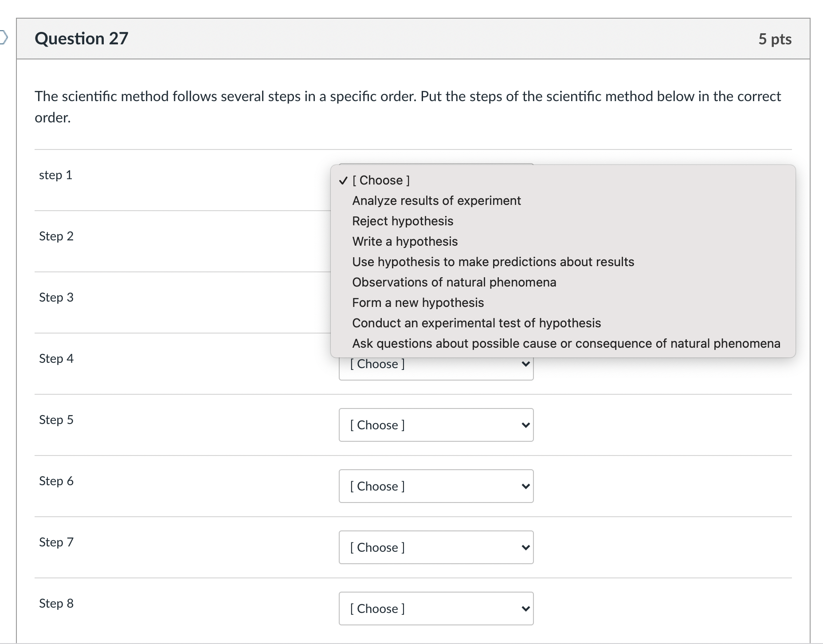This screenshot has width=823, height=644.
Task: Select the checked '[ Choose ]' entry
Action: pos(380,180)
